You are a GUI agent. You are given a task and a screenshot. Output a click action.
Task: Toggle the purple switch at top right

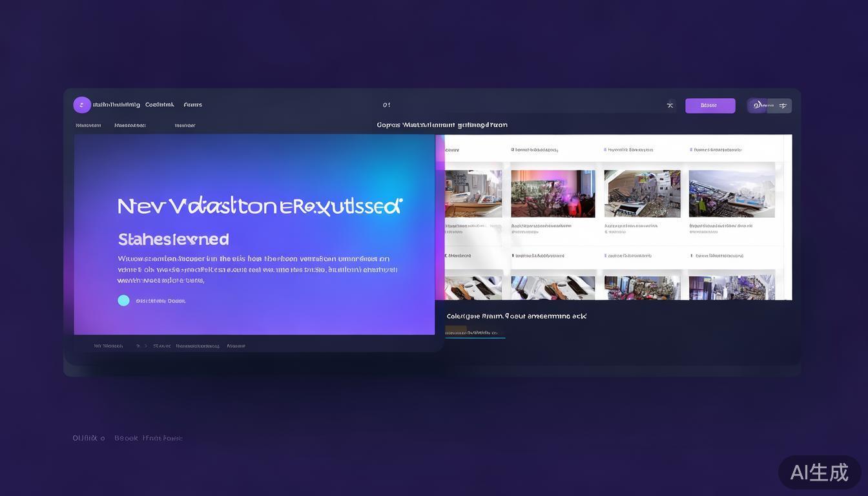(758, 105)
